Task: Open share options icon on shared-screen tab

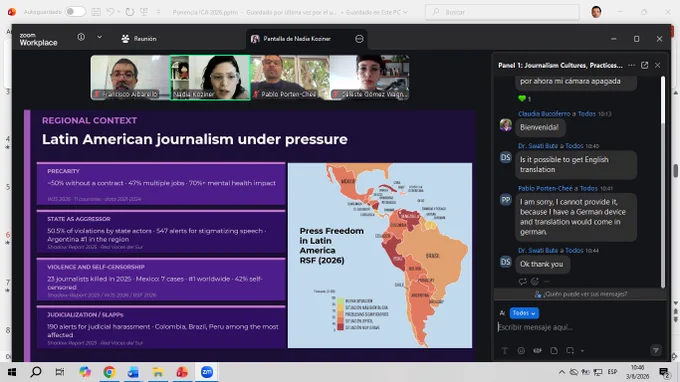Action: click(x=359, y=39)
